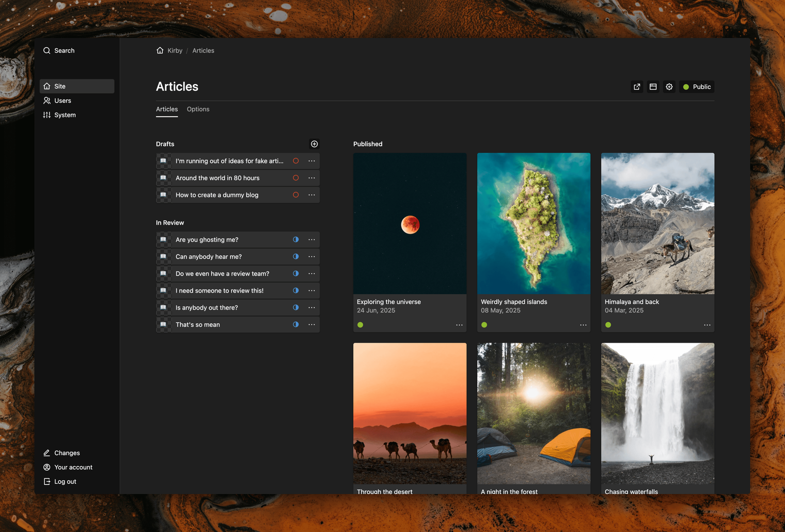Open the 'Chasing waterfalls' thumbnail
Viewport: 785px width, 532px height.
pos(658,413)
